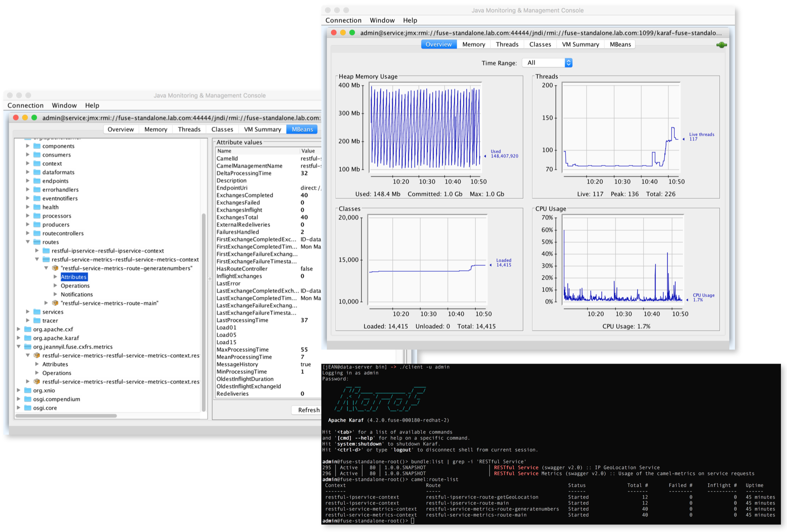Select the ExchangesCompleted attribute row
This screenshot has height=532, width=787.
click(245, 195)
